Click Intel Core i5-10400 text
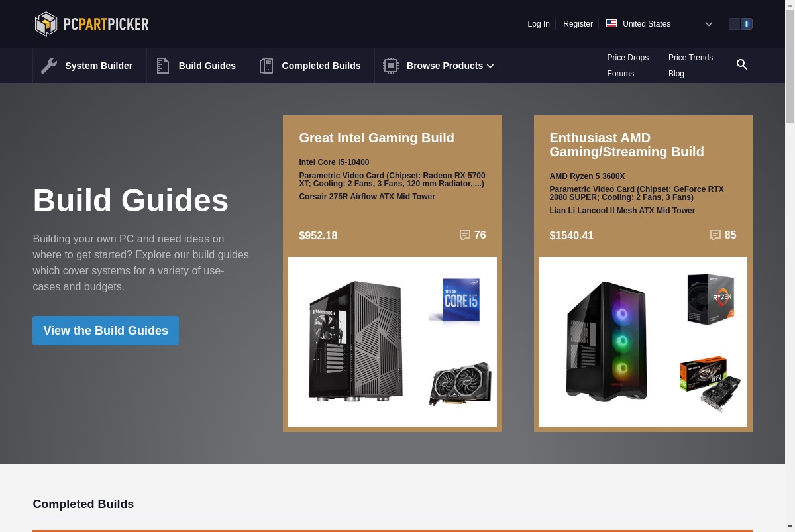This screenshot has width=795, height=532. 334,162
